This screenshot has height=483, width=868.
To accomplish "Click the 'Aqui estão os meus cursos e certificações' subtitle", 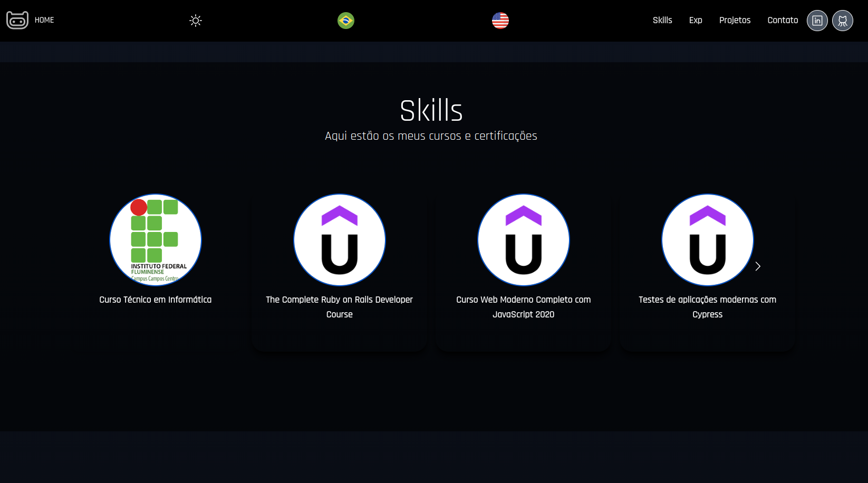I will tap(431, 136).
